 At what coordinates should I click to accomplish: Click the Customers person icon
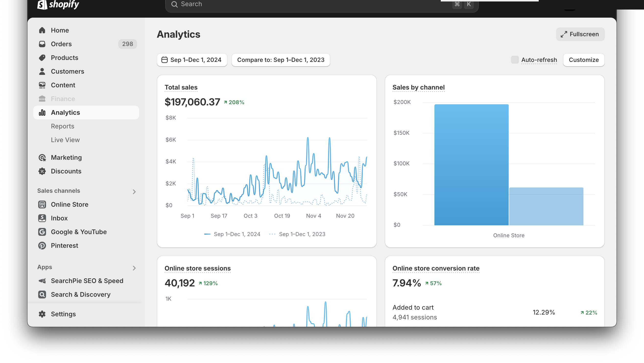[42, 71]
